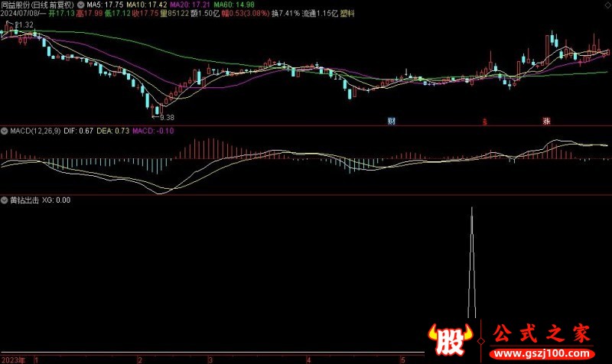The width and height of the screenshot is (612, 364).
Task: Click the 黄钻出击 indicator name
Action: (x=23, y=200)
